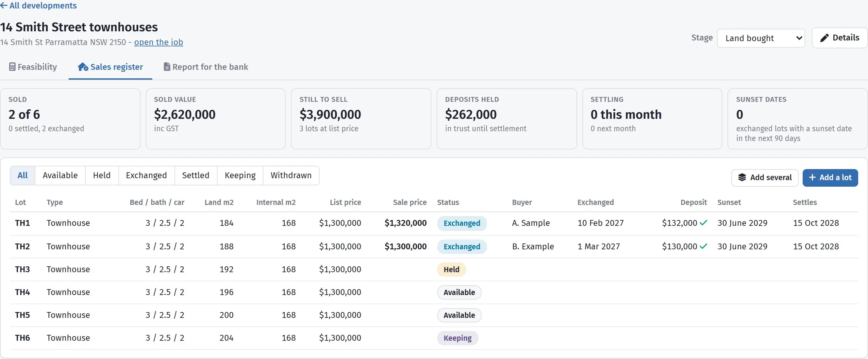Click the Deposits held card $262,000

(x=507, y=119)
